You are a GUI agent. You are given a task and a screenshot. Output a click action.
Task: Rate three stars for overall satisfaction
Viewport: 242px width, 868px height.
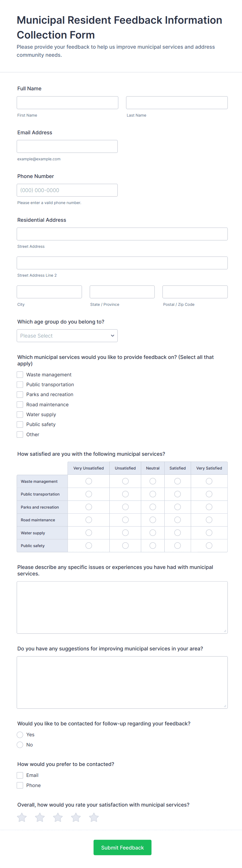coord(58,817)
